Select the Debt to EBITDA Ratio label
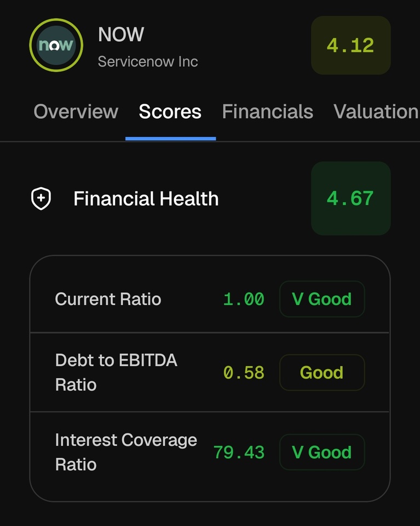The width and height of the screenshot is (420, 526). 116,372
